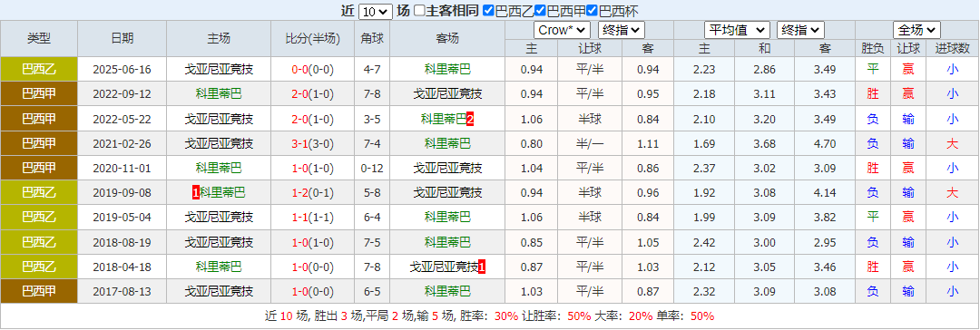Image resolution: width=980 pixels, height=330 pixels.
Task: Open the 終指 dropdown beside 平均值
Action: [800, 30]
